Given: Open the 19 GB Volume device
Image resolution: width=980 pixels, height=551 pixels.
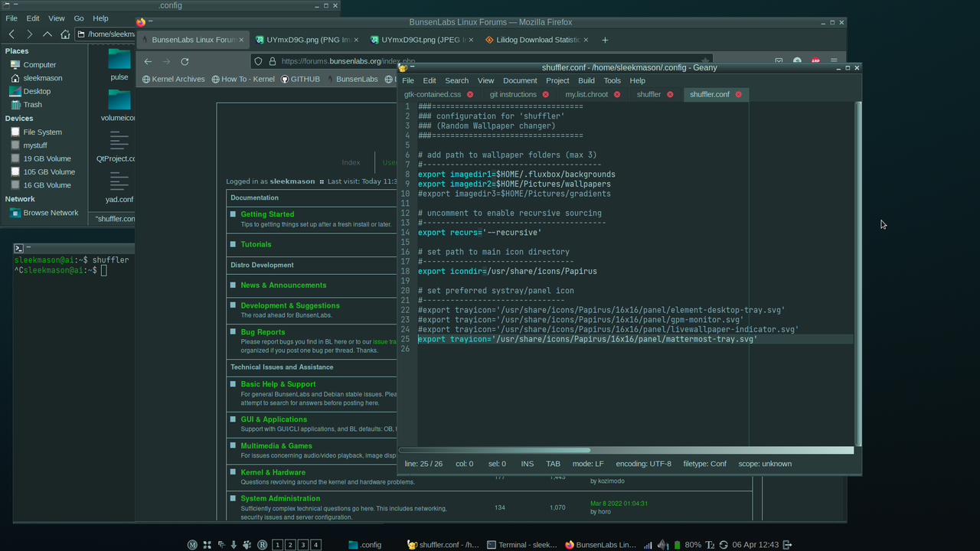Looking at the screenshot, I should click(41, 158).
